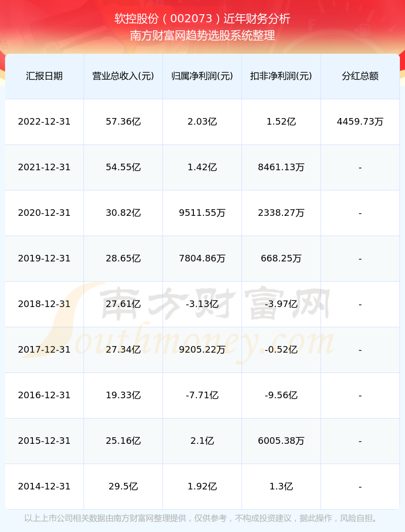Screen dimensions: 405x532
Task: Select the date cell 2021-12-31
Action: 45,167
